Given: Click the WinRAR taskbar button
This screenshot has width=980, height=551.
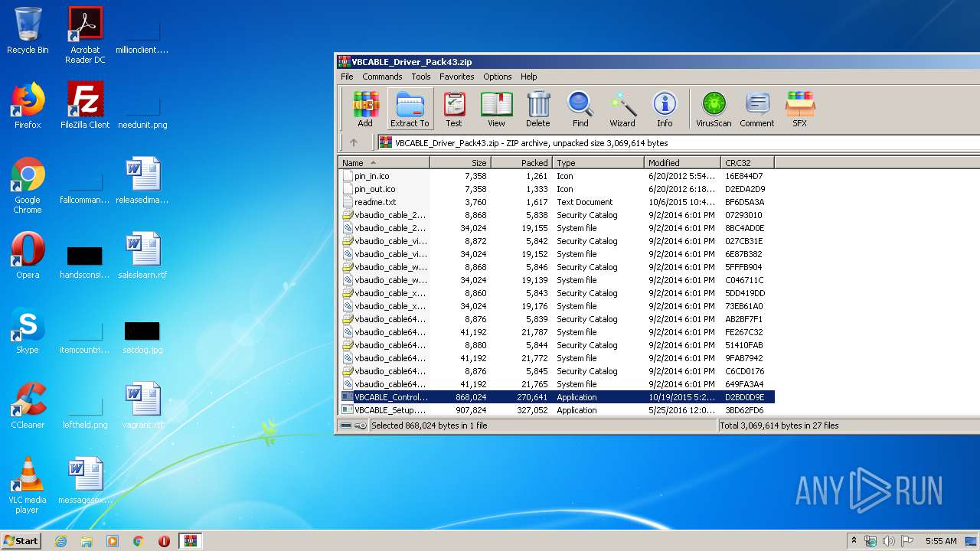Looking at the screenshot, I should [191, 541].
